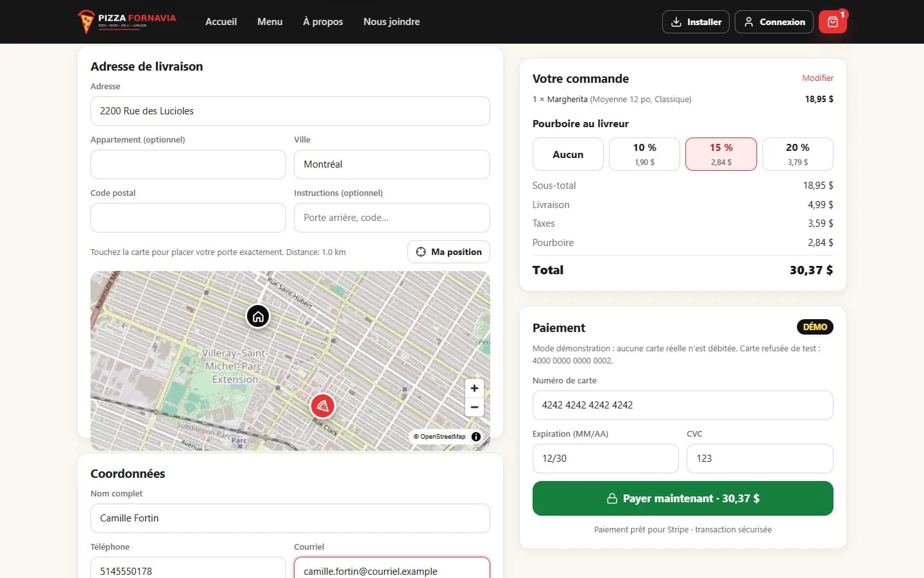Click the home marker on the map
This screenshot has width=924, height=578.
(x=258, y=316)
